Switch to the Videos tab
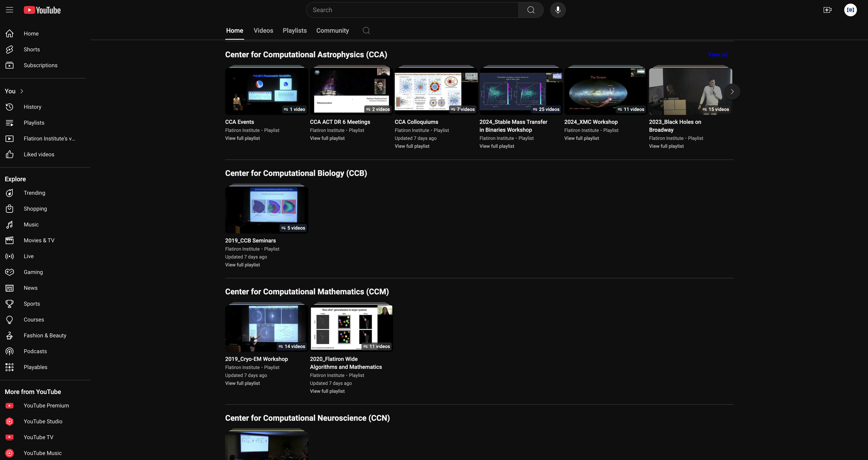 coord(263,31)
